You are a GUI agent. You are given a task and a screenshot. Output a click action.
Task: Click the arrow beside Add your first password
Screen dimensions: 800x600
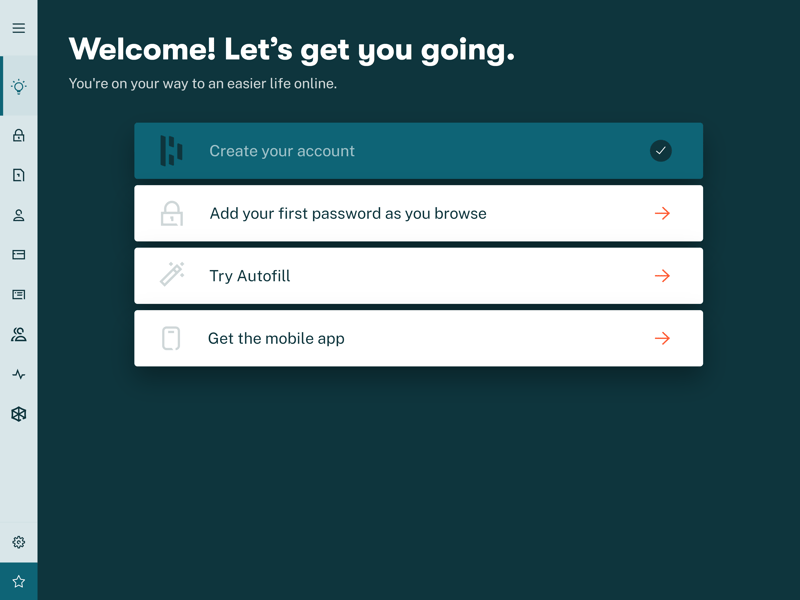click(662, 213)
